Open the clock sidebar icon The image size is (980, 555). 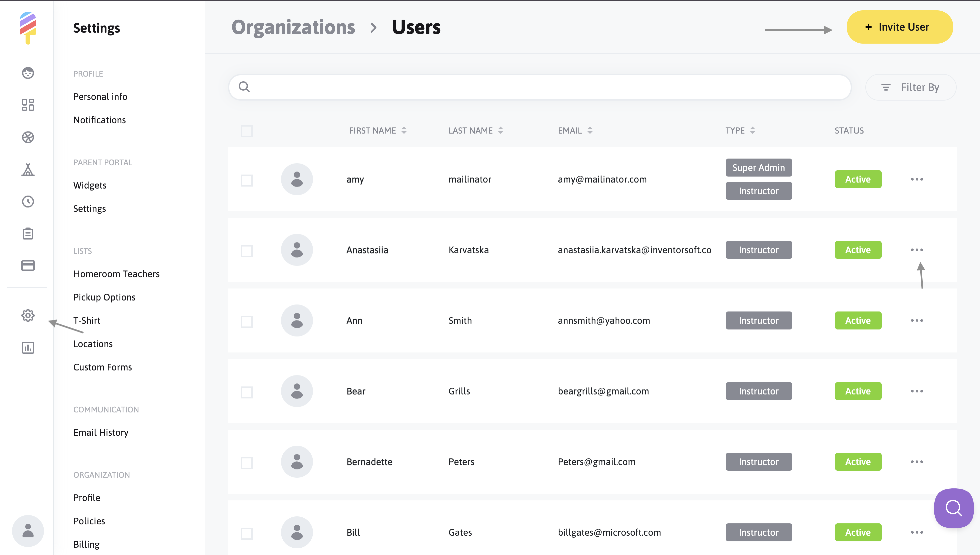(x=28, y=202)
